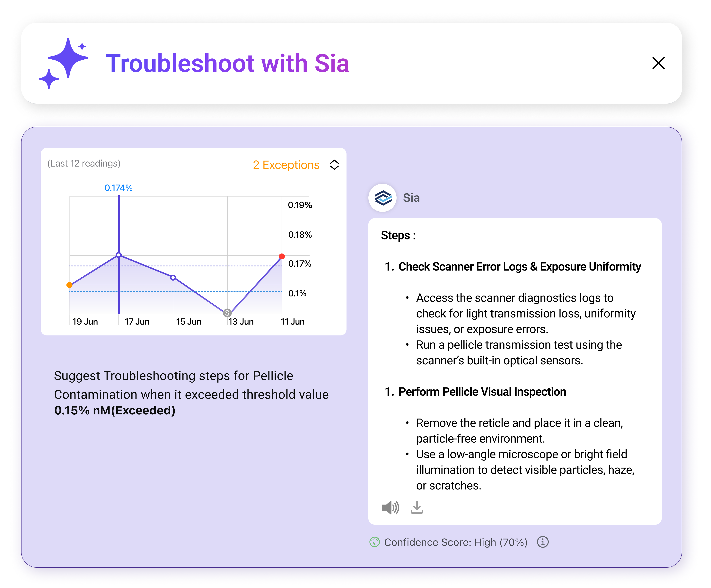Open the Confidence Score info icon

543,542
